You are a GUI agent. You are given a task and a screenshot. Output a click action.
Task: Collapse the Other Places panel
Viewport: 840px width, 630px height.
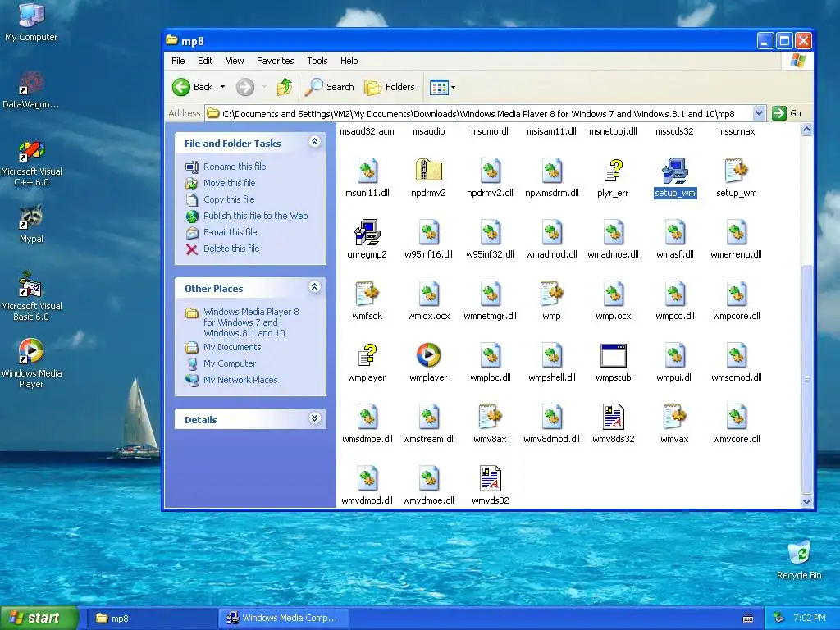(x=314, y=287)
